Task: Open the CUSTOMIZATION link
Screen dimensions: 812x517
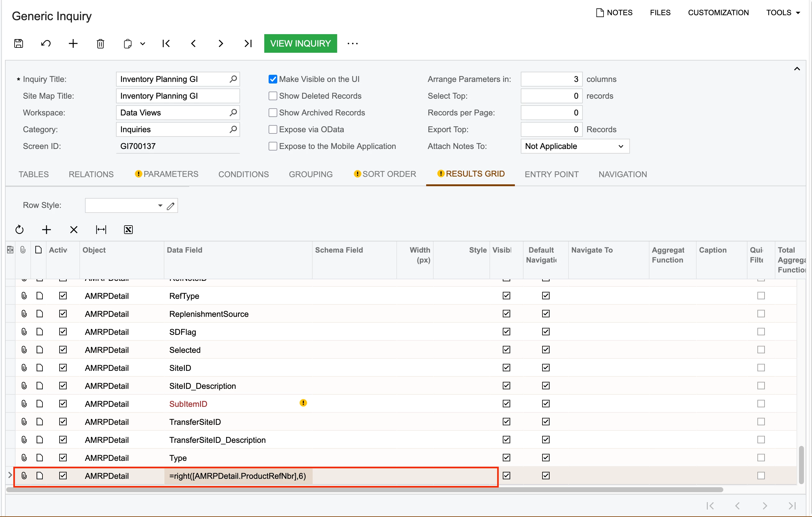Action: pos(718,12)
